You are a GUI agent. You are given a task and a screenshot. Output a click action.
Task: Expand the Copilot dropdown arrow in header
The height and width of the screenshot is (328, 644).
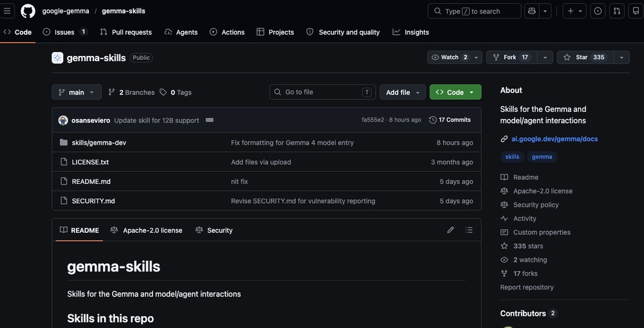tap(545, 11)
